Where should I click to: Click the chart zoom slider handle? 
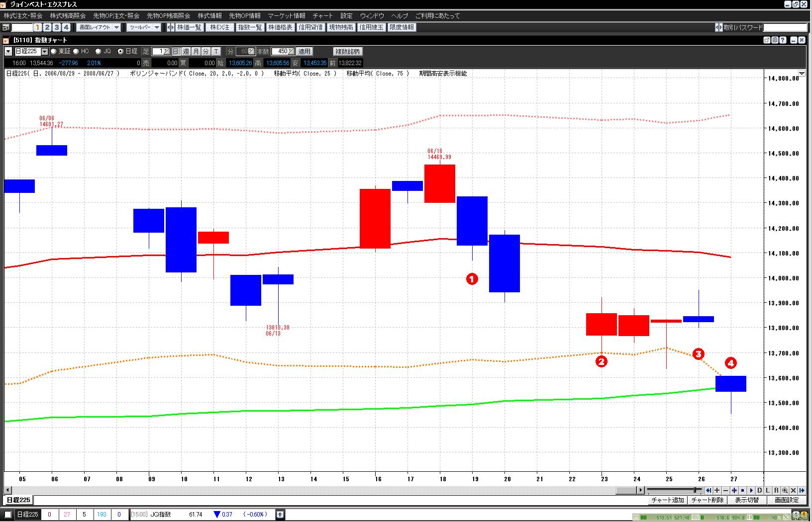[695, 491]
